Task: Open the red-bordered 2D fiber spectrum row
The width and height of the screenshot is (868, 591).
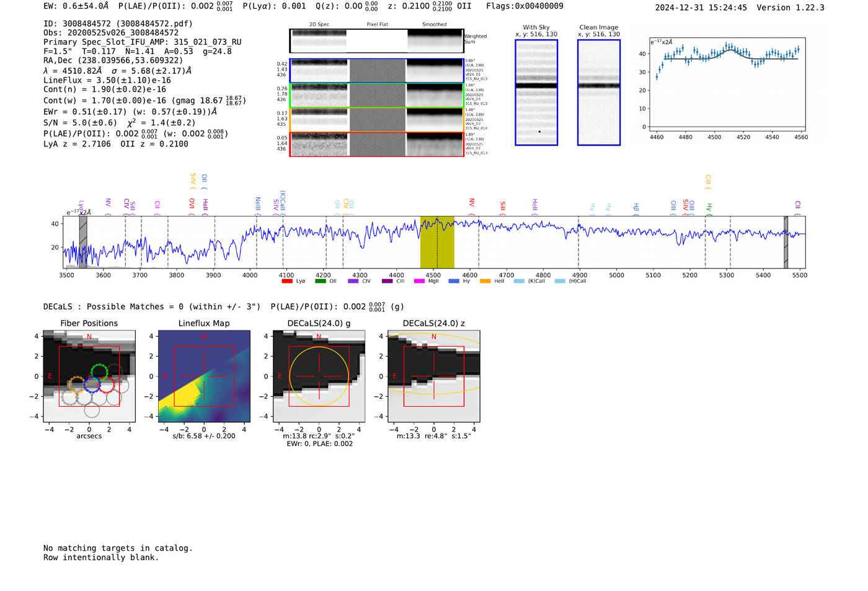Action: click(x=376, y=144)
